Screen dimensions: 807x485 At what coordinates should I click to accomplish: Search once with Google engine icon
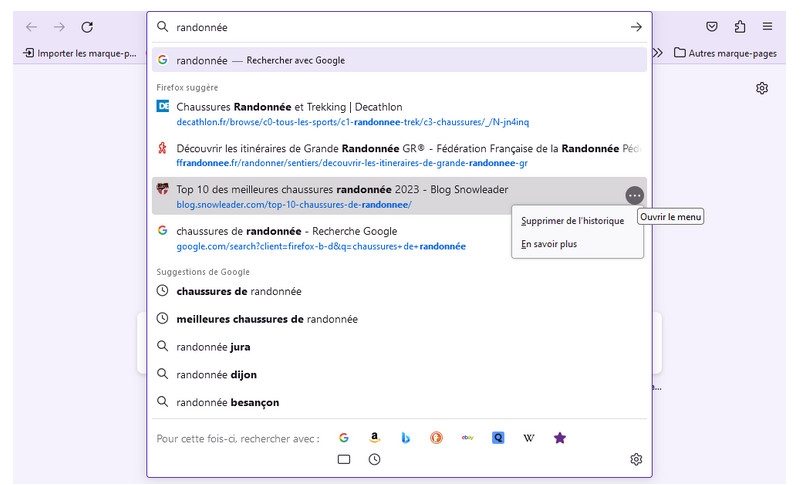coord(344,438)
